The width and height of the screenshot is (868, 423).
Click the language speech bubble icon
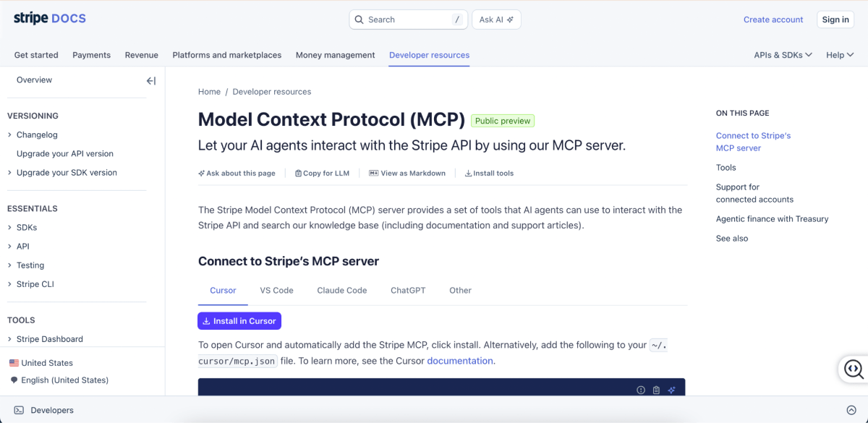[14, 380]
